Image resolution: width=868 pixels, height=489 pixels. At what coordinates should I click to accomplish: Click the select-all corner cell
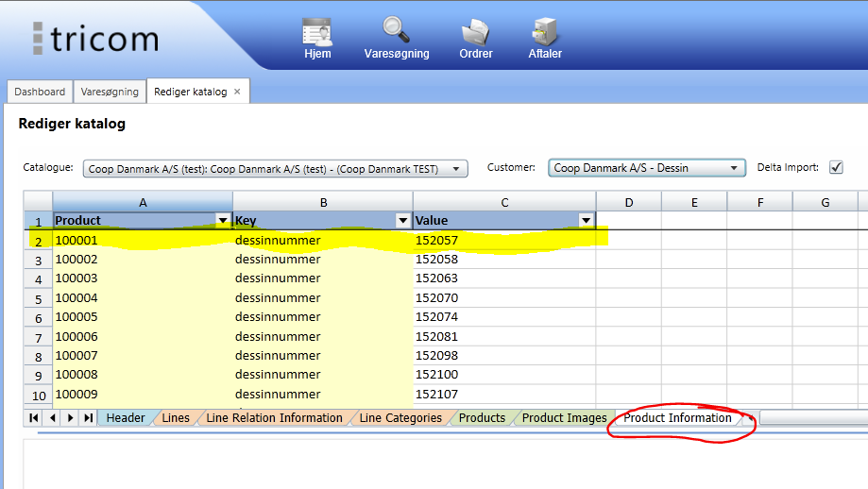coord(38,201)
